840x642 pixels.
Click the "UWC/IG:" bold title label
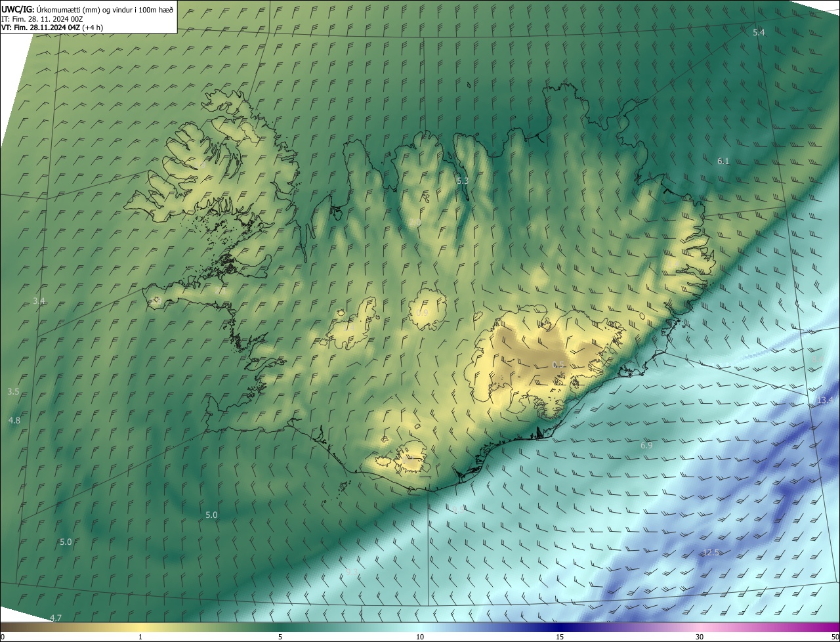pyautogui.click(x=18, y=8)
